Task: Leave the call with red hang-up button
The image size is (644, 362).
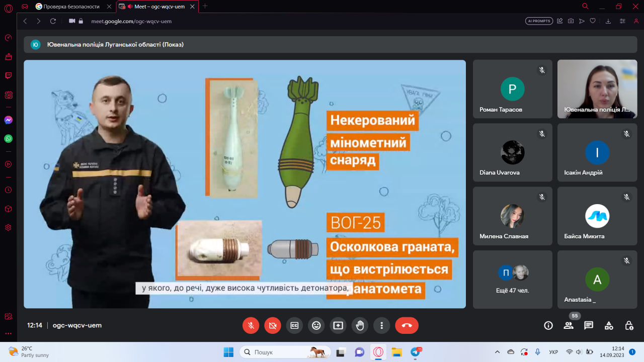Action: point(407,325)
